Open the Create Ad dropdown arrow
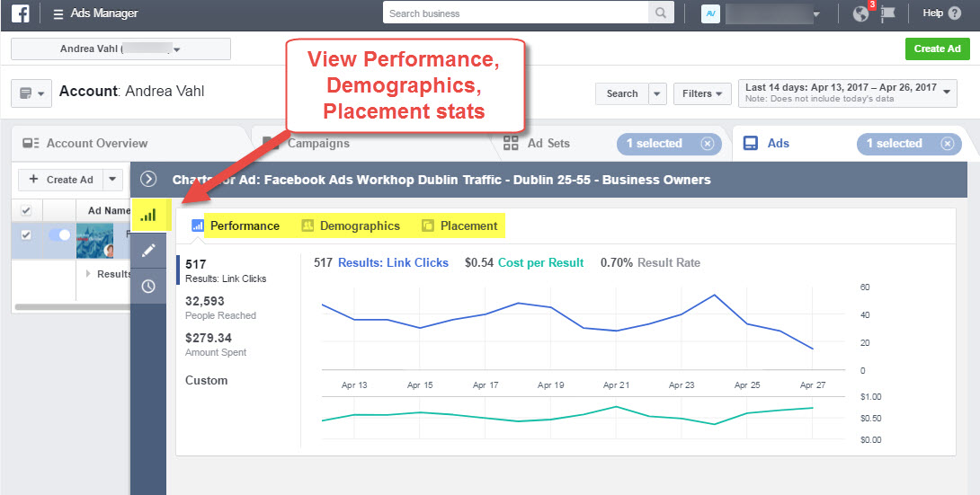 coord(111,179)
